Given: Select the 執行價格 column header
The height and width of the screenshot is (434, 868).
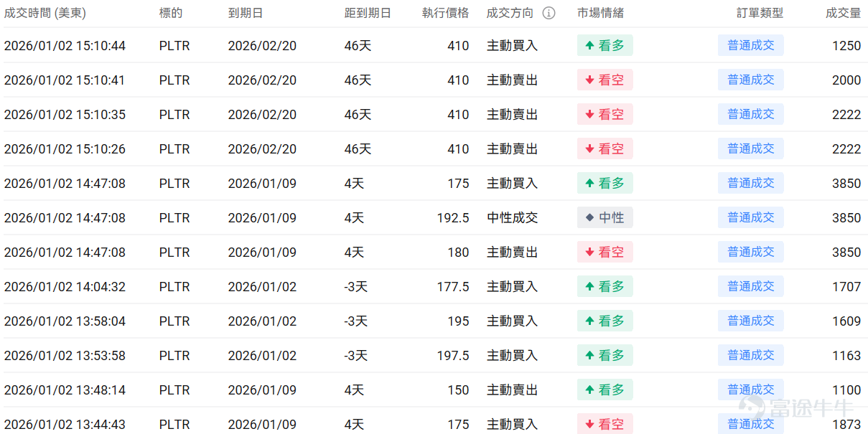Looking at the screenshot, I should point(445,13).
